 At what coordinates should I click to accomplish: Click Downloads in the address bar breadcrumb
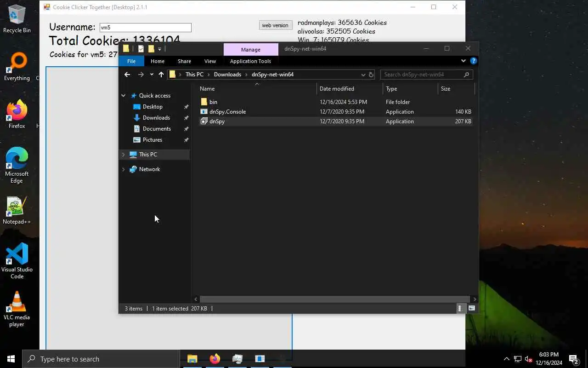click(227, 75)
